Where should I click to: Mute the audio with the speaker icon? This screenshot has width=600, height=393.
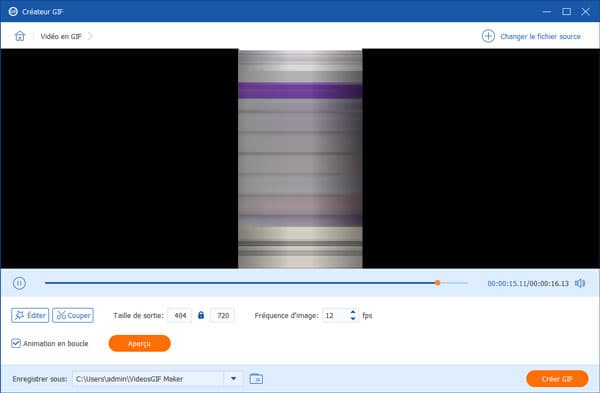tap(580, 283)
